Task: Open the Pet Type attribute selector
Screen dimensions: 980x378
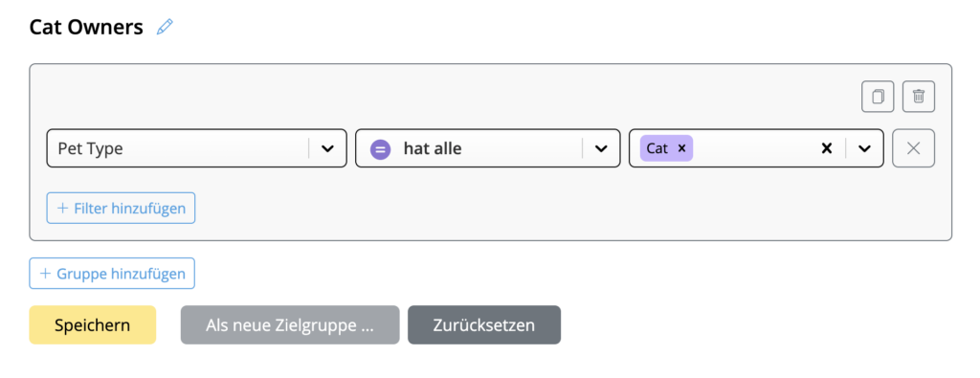Action: coord(196,148)
